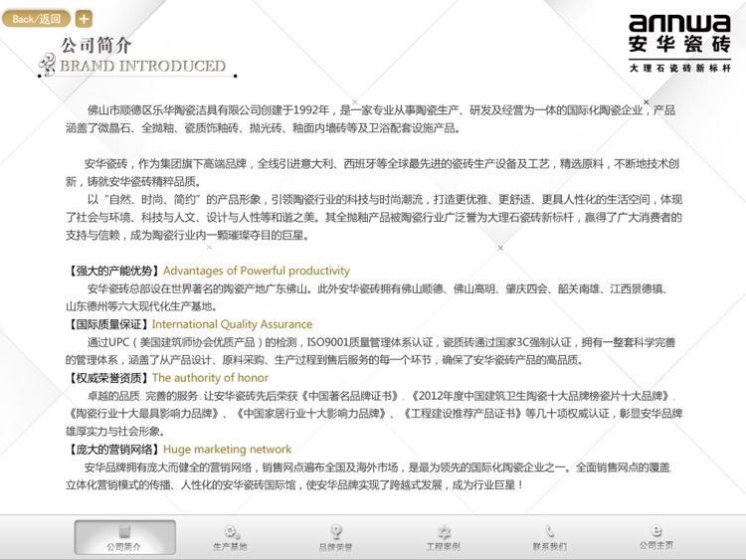
Task: Click the paragraph starting 安华瓷砖，作为集团旗下高端品牌
Action: 372,173
